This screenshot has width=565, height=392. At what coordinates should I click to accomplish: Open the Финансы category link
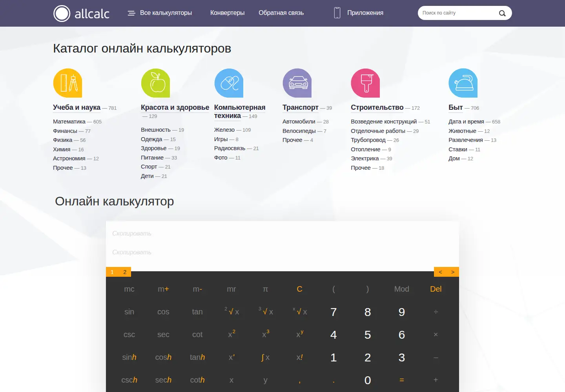coord(65,131)
